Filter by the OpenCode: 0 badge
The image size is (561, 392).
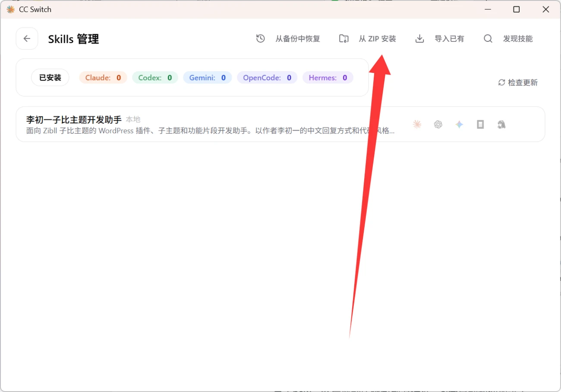(267, 78)
